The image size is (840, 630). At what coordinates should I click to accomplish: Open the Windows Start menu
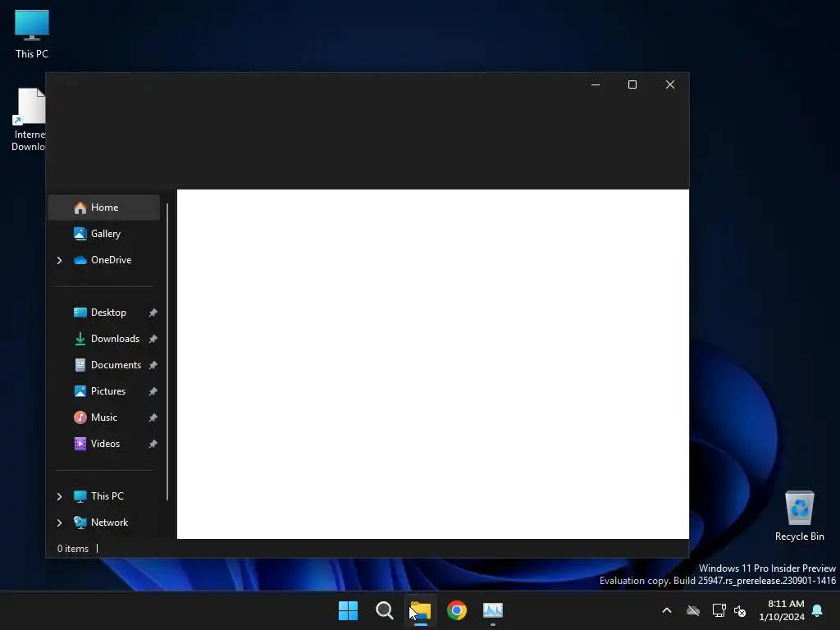pos(348,610)
